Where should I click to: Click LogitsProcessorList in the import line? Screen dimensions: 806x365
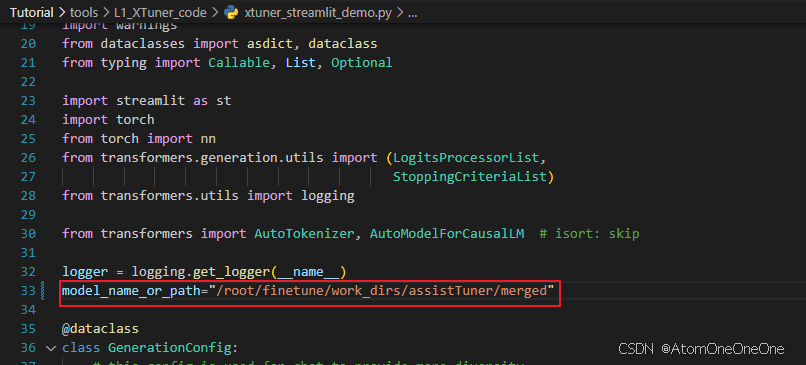[466, 157]
